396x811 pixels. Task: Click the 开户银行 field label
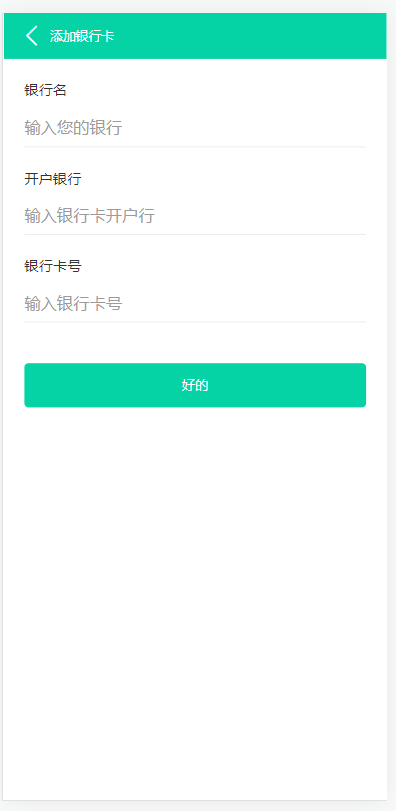point(53,179)
